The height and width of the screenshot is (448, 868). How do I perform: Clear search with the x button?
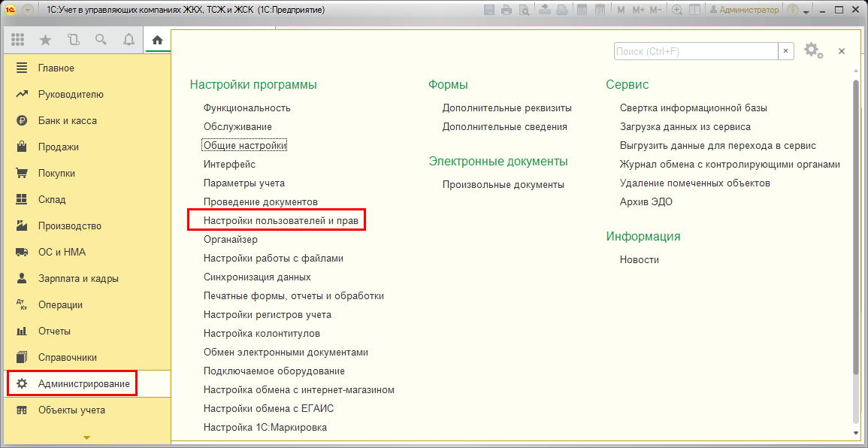tap(786, 51)
